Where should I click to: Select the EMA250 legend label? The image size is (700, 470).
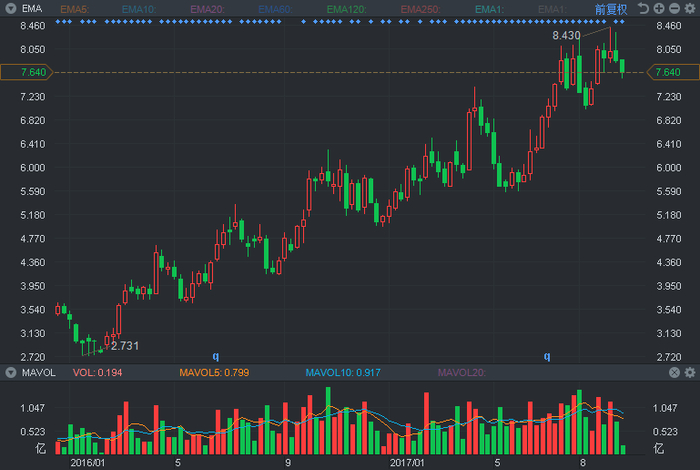(421, 9)
